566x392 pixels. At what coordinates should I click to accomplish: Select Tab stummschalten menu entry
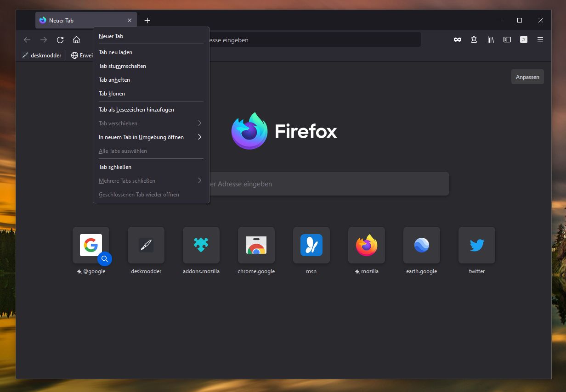pyautogui.click(x=151, y=66)
